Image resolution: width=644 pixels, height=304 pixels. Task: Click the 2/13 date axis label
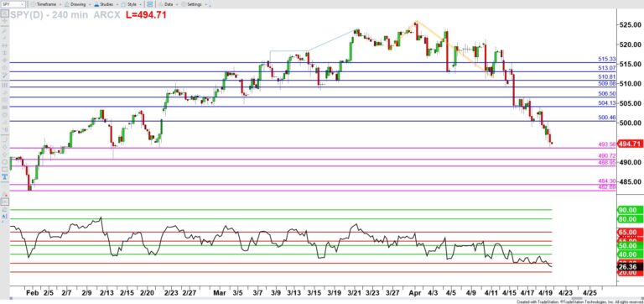[107, 294]
